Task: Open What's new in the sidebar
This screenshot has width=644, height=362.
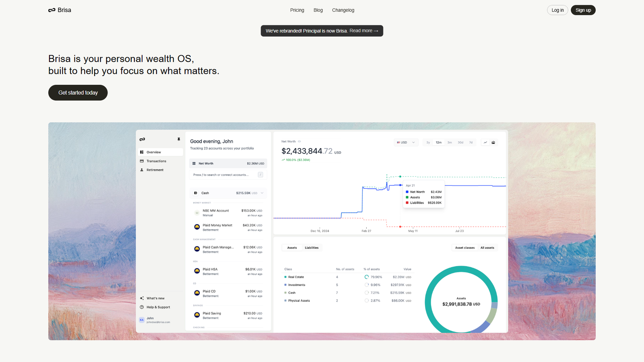Action: point(160,298)
